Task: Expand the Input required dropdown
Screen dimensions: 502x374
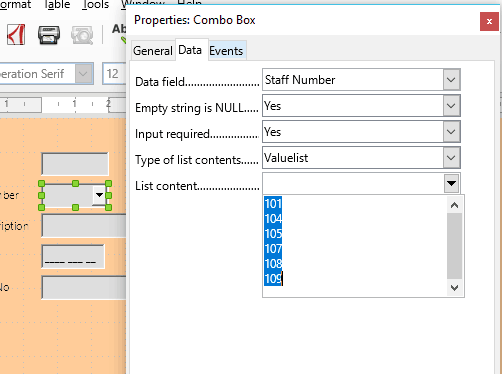Action: 451,132
